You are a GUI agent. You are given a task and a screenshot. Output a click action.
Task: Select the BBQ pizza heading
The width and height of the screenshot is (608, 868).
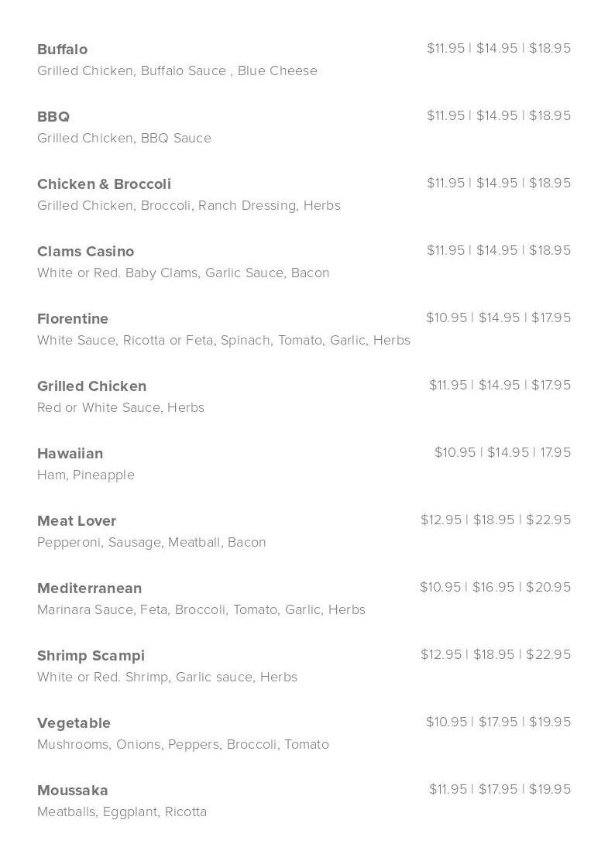point(53,117)
